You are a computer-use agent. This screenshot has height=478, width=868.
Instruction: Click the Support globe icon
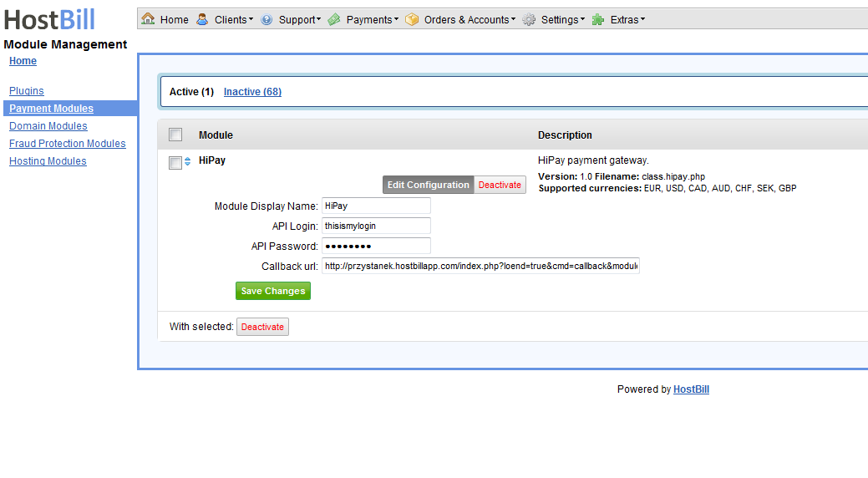pos(266,20)
